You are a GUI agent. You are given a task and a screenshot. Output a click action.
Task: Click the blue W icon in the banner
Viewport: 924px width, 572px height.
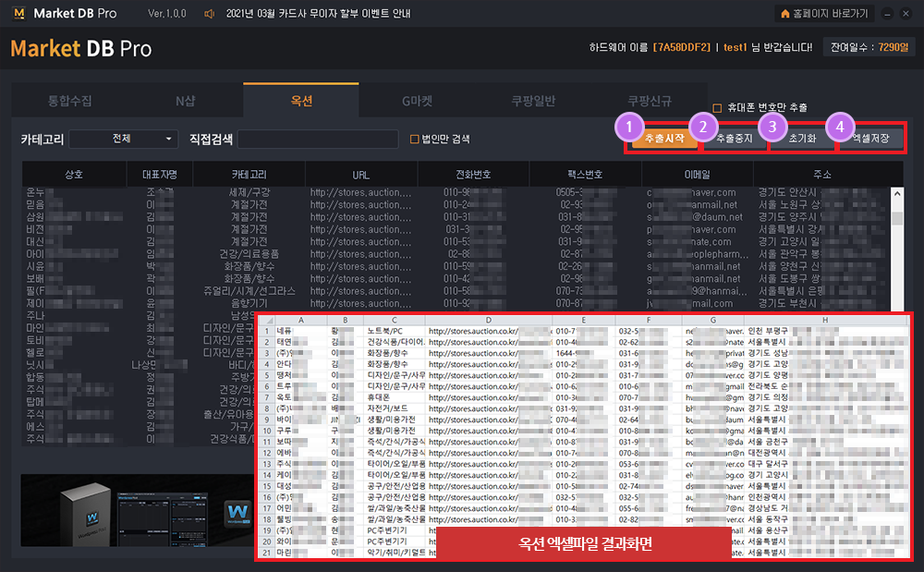237,510
